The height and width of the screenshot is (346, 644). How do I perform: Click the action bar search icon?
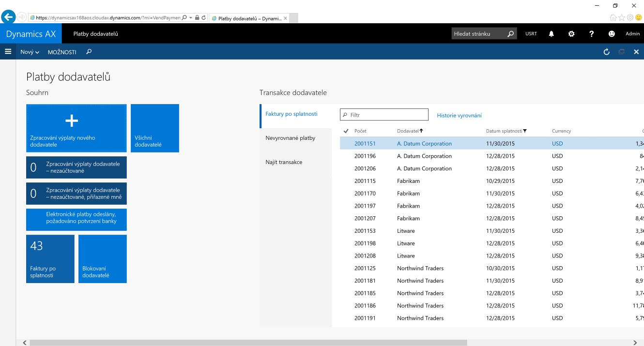tap(89, 52)
